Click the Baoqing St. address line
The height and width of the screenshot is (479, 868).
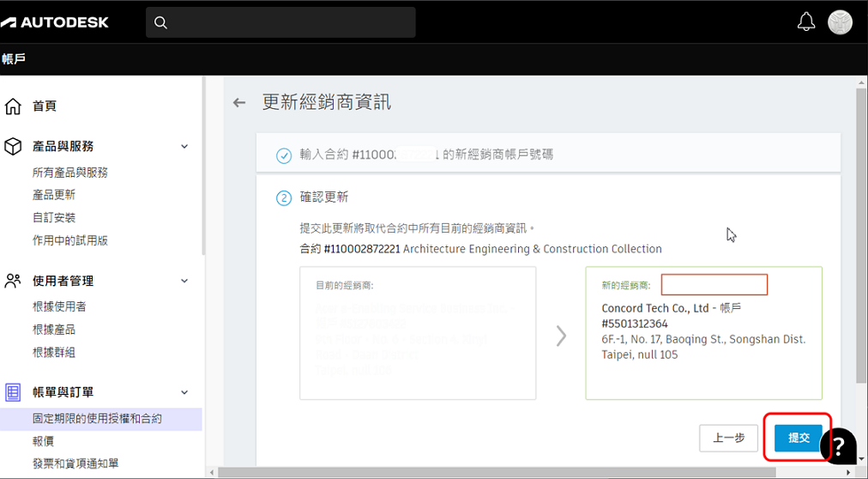pos(703,339)
